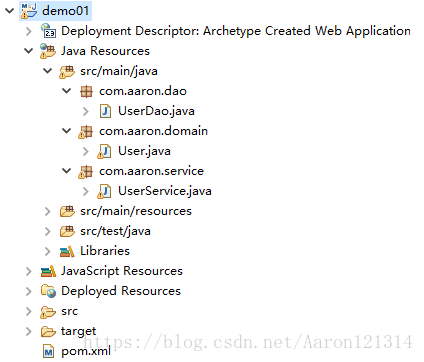Image resolution: width=424 pixels, height=362 pixels.
Task: Select the 'Java Resources' label
Action: 105,51
